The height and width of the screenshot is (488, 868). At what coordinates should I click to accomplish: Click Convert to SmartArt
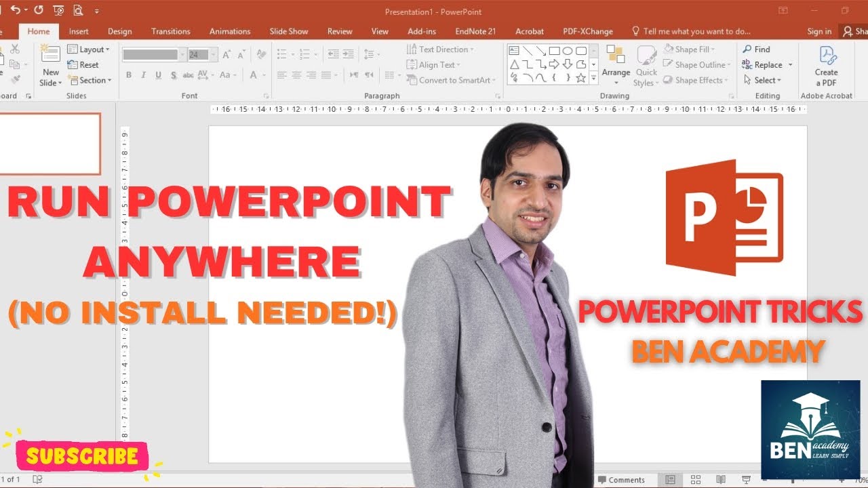[452, 80]
